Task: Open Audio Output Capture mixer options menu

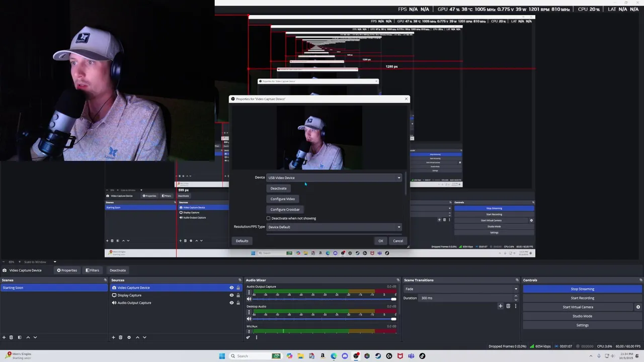Action: [x=249, y=292]
